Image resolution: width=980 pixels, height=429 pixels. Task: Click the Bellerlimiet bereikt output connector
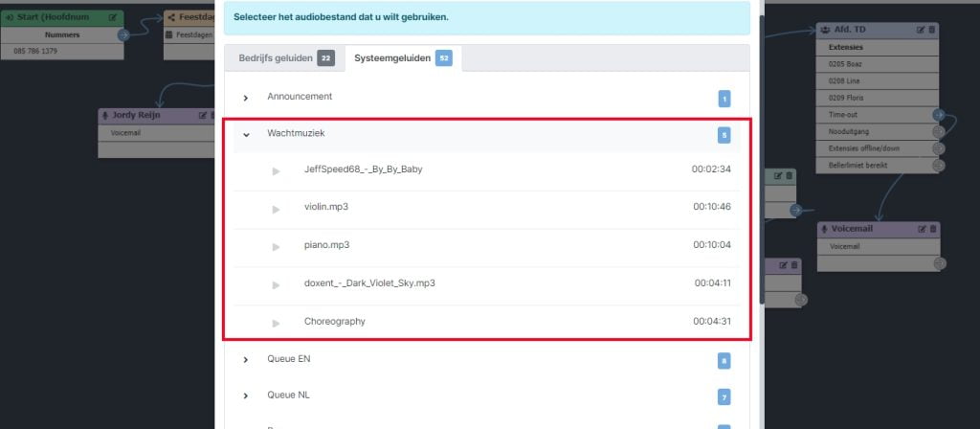[938, 165]
